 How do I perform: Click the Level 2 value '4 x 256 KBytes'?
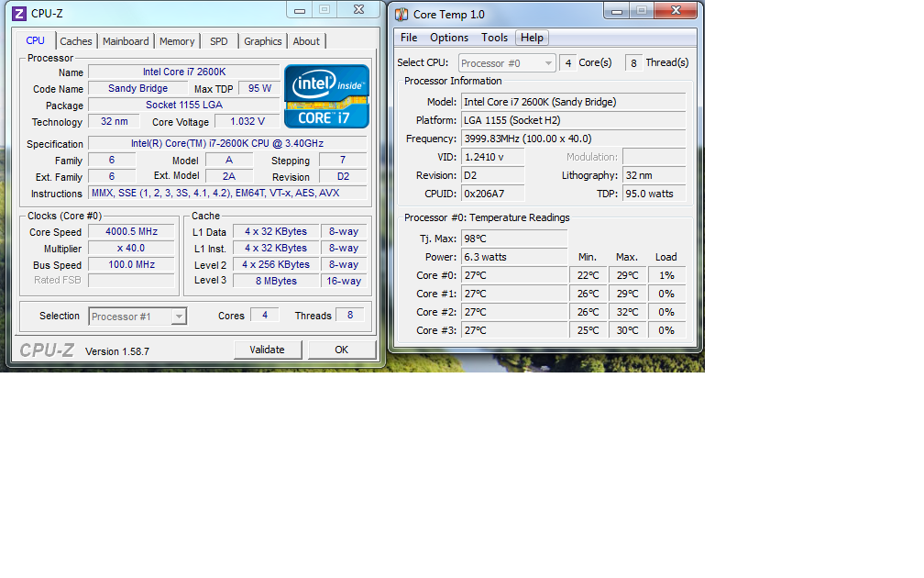[276, 265]
